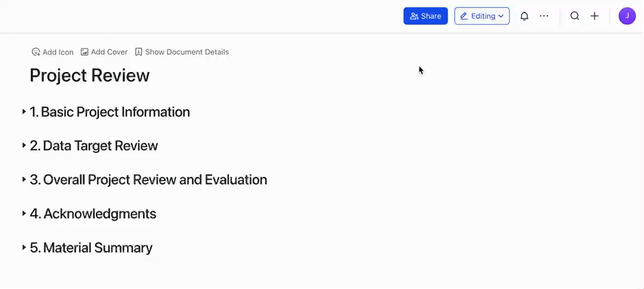Click the Add Cover text link

(110, 52)
